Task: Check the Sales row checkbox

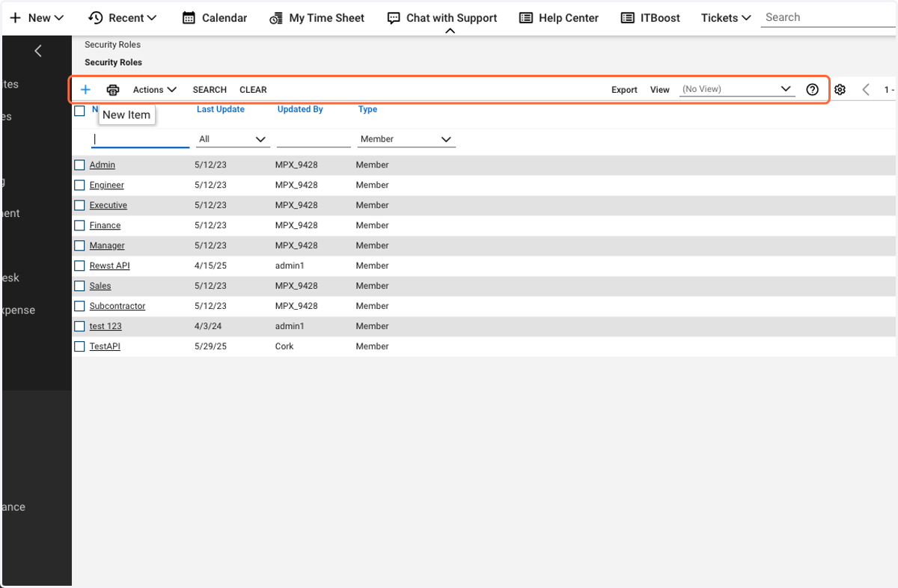Action: click(x=79, y=286)
